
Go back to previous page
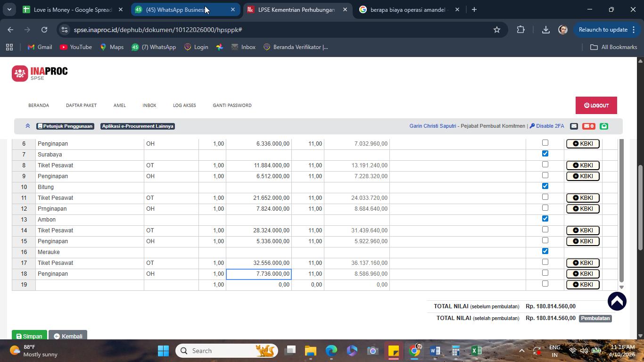(x=10, y=30)
